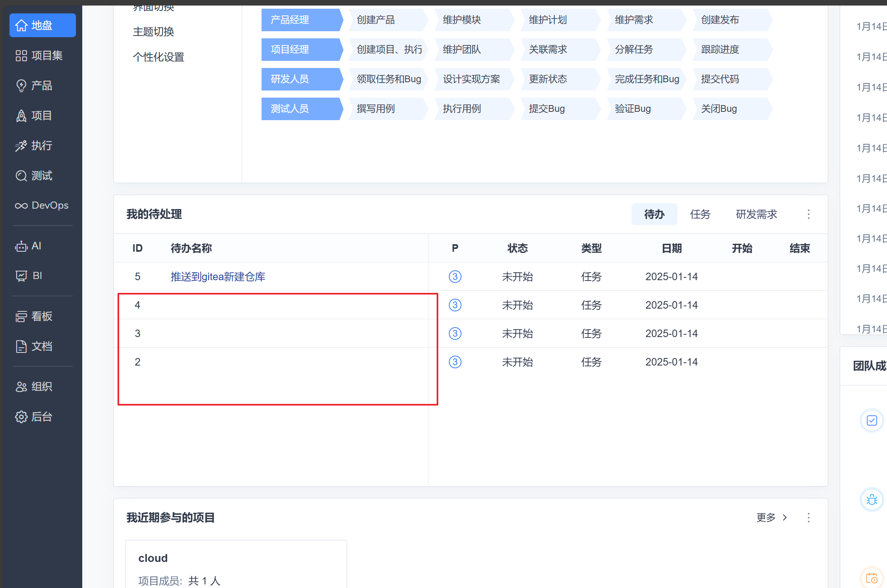The width and height of the screenshot is (887, 588).
Task: Open 执行 running-person icon
Action: 21,146
